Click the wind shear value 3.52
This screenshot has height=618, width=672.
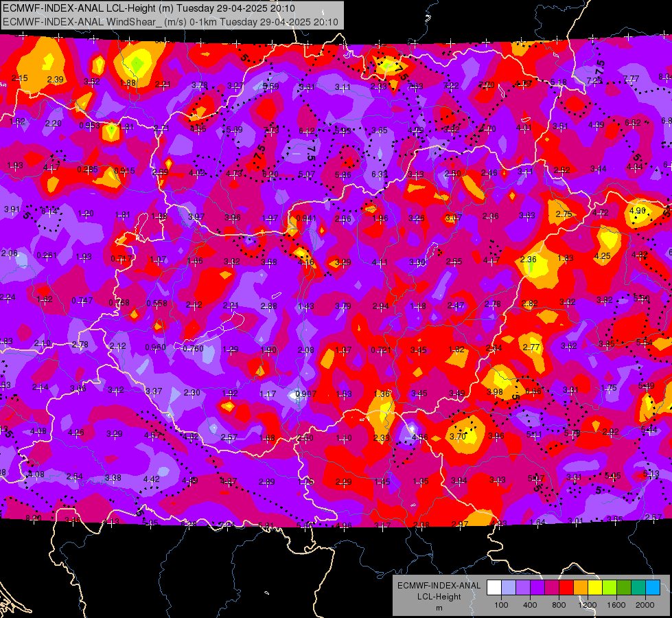tap(92, 81)
